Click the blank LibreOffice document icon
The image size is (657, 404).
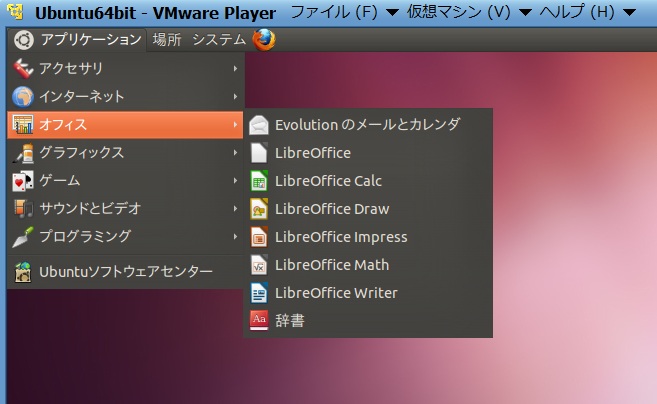click(x=259, y=153)
